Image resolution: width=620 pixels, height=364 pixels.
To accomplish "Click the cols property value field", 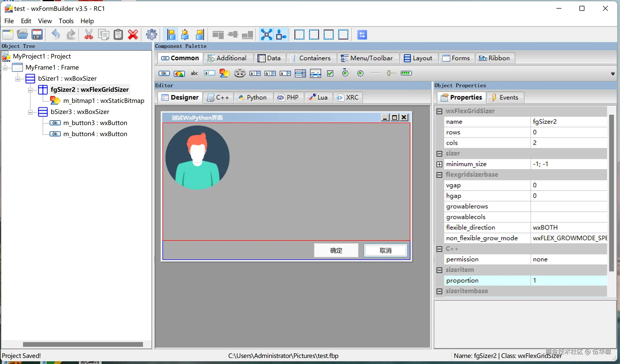I will click(568, 143).
